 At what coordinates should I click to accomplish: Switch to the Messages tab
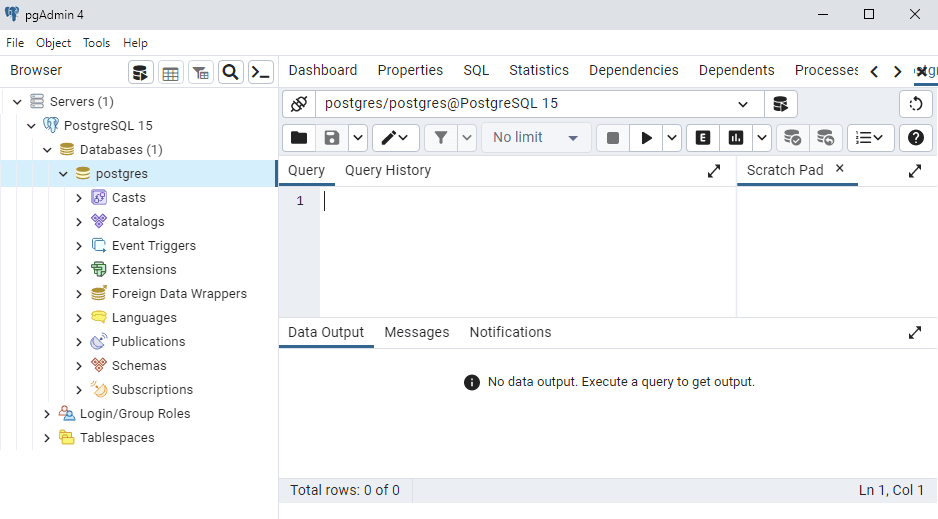[x=416, y=332]
